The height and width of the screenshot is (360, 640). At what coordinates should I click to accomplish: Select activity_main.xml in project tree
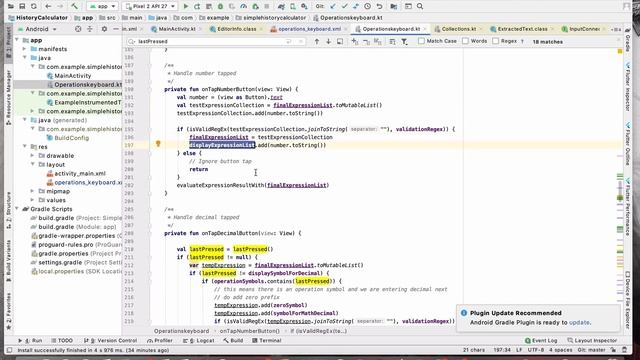tap(80, 173)
